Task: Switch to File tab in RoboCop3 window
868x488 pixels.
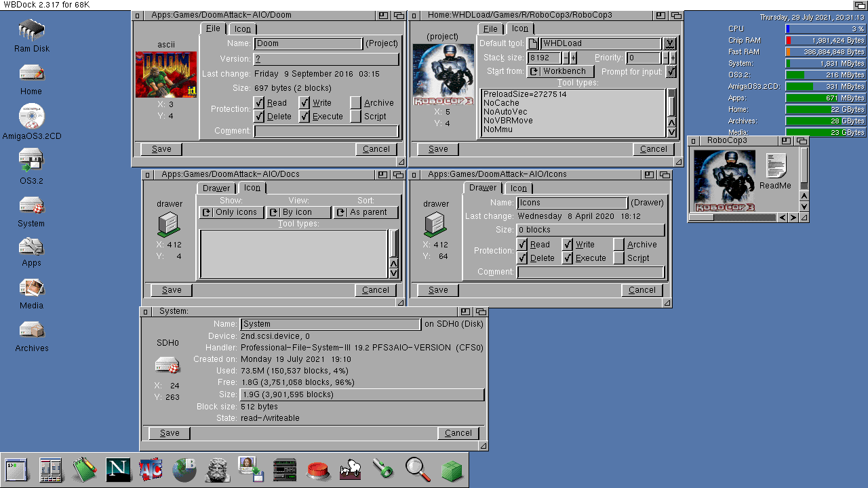Action: tap(490, 29)
